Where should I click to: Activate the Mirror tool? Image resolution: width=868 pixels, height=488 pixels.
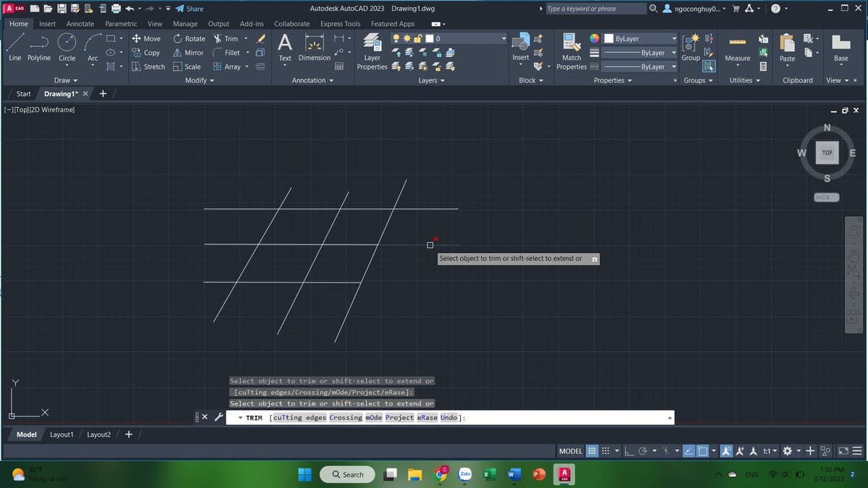click(188, 53)
